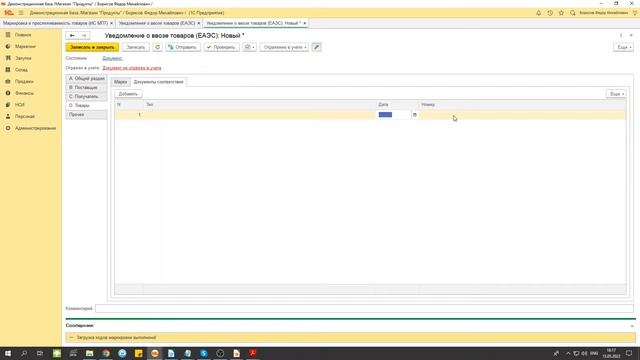Click the Записать button
The height and width of the screenshot is (360, 640).
136,47
